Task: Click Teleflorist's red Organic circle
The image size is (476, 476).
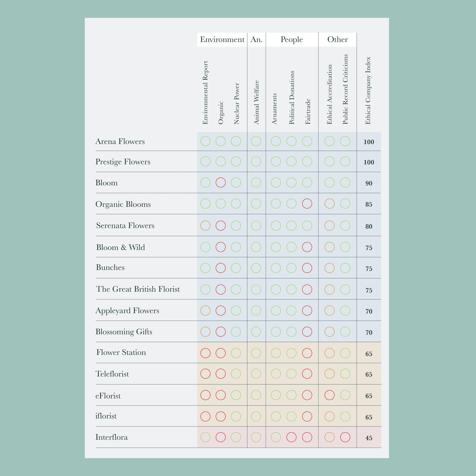Action: tap(221, 374)
